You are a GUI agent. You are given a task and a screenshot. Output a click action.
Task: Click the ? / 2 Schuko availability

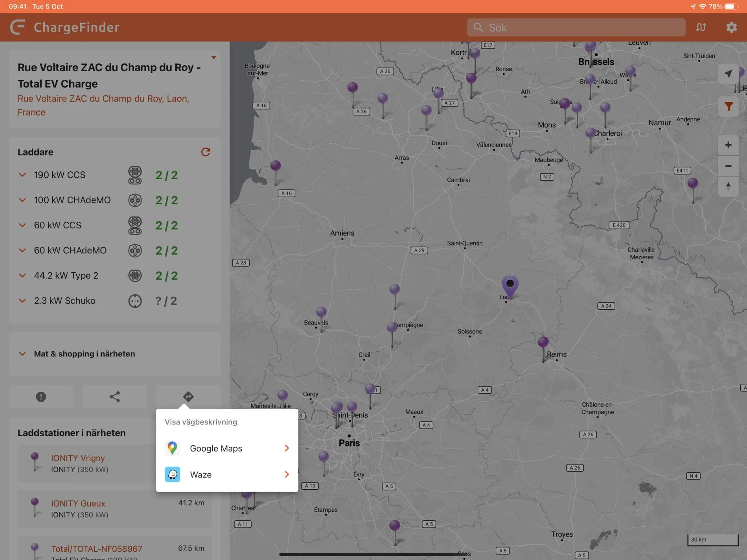(166, 301)
